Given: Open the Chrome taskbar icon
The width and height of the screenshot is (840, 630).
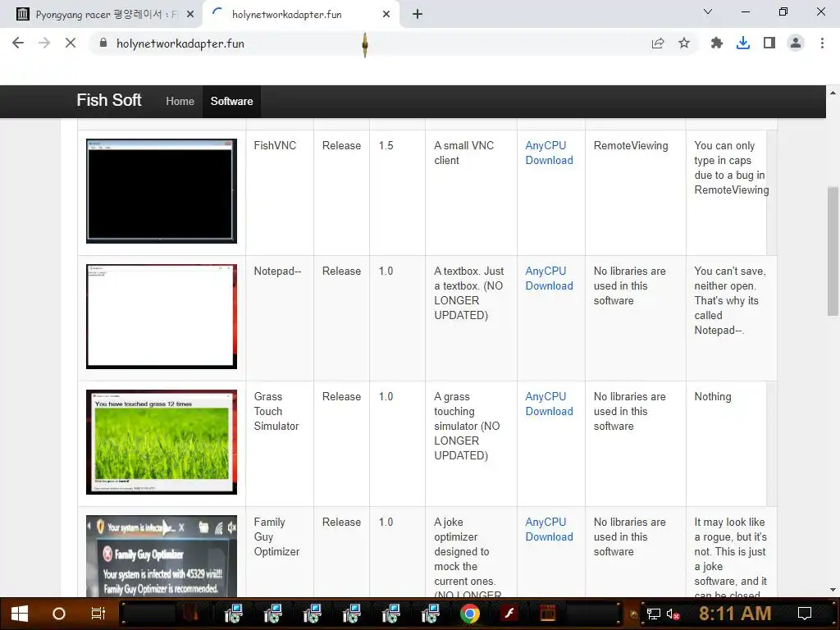Looking at the screenshot, I should pos(469,614).
